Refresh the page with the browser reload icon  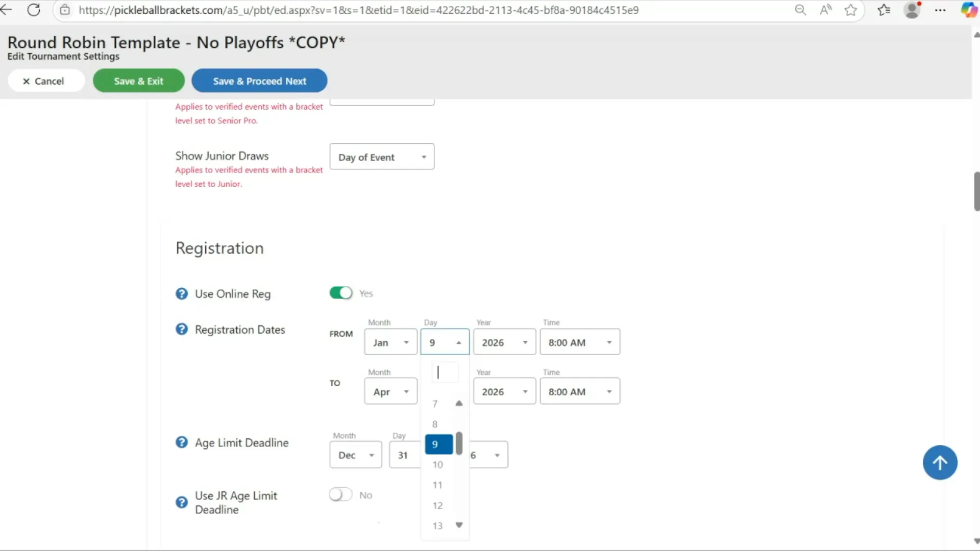coord(34,10)
